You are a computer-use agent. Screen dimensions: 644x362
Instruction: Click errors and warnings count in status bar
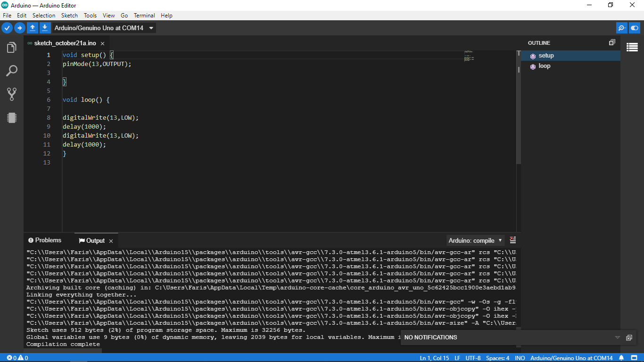tap(17, 358)
